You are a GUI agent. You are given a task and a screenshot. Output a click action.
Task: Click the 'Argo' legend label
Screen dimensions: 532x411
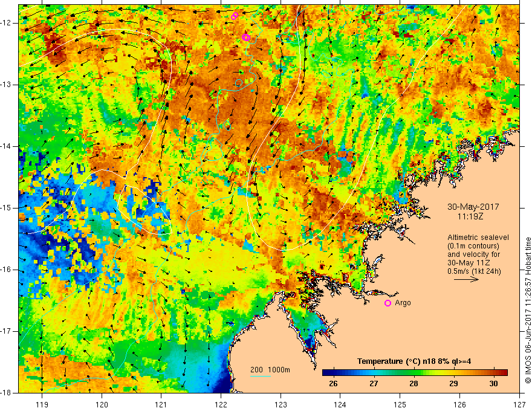pyautogui.click(x=403, y=303)
